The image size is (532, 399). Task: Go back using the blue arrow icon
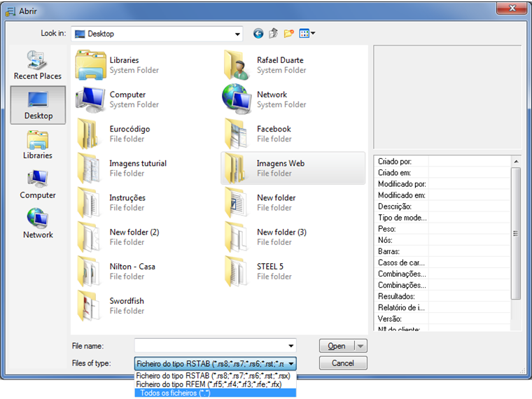click(258, 34)
